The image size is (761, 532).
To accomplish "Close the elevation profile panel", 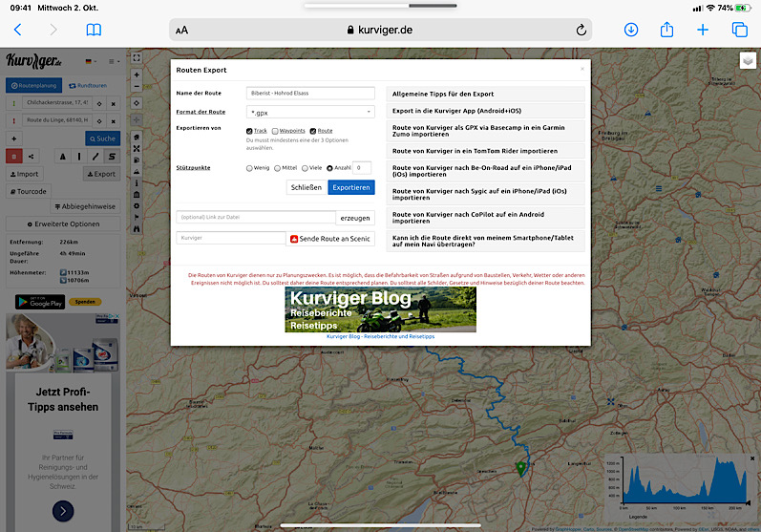I will pyautogui.click(x=752, y=458).
